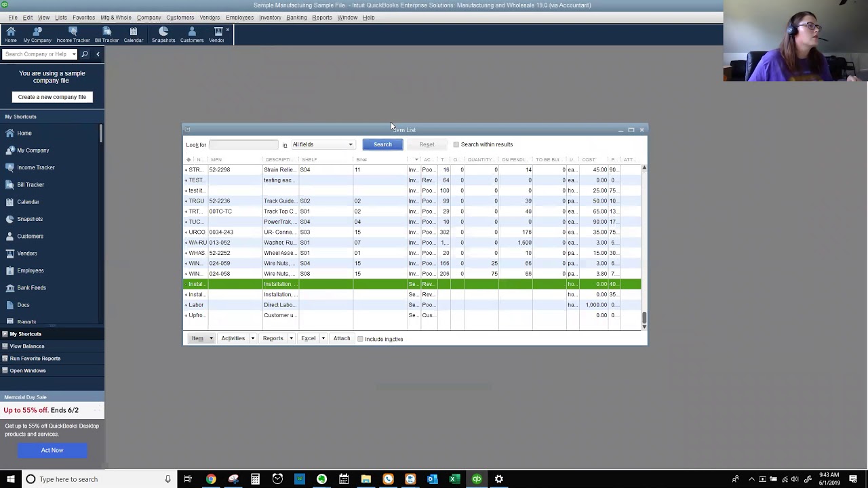Expand the Reports dropdown arrow in Item List
This screenshot has width=868, height=488.
point(291,338)
